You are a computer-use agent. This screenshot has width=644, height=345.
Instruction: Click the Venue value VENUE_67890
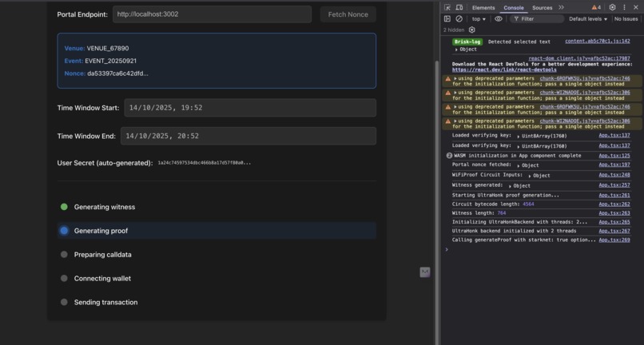tap(108, 48)
